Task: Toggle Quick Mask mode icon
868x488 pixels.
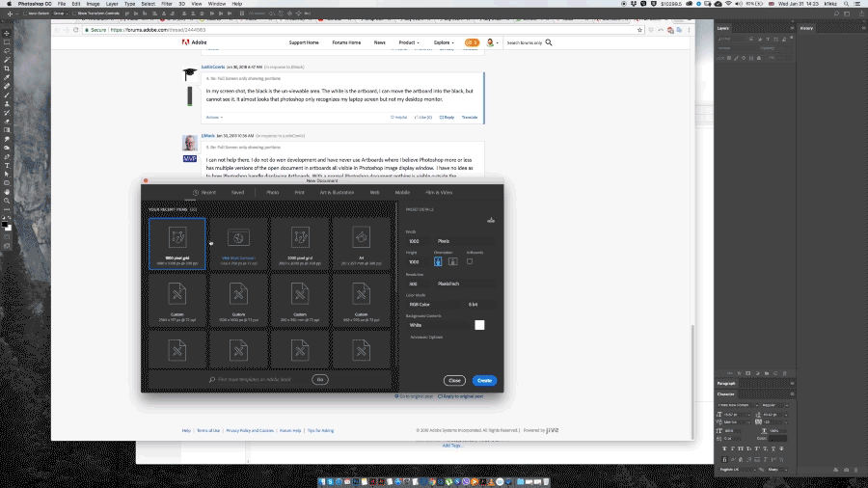Action: point(7,237)
